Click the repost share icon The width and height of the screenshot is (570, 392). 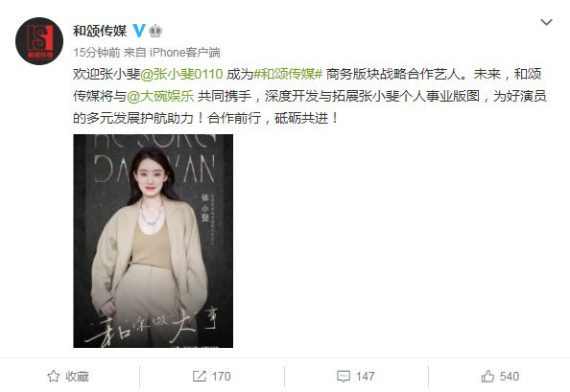coord(200,376)
